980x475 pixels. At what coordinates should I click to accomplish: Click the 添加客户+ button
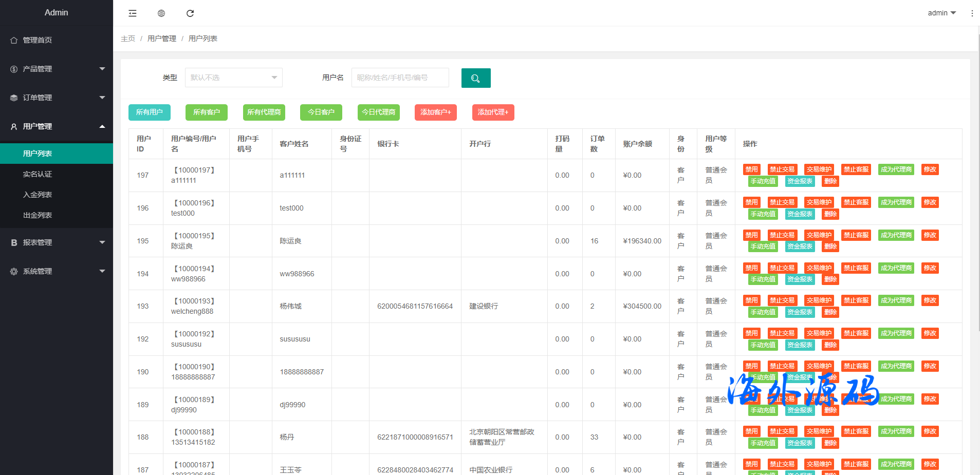coord(435,112)
